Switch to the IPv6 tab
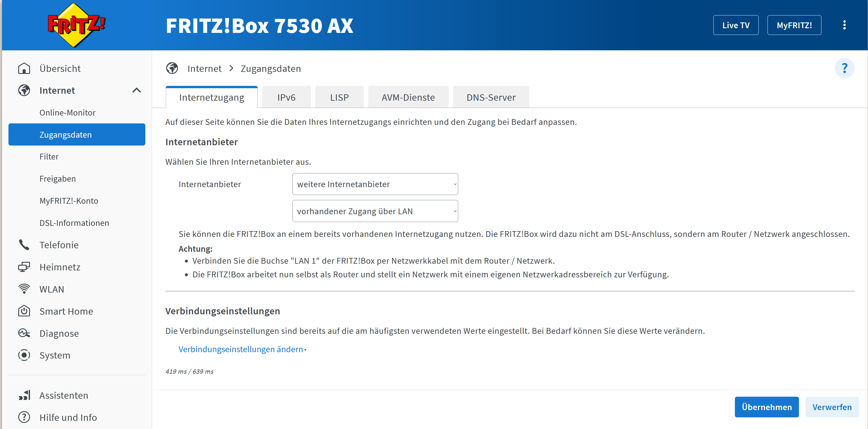868x429 pixels. click(286, 97)
